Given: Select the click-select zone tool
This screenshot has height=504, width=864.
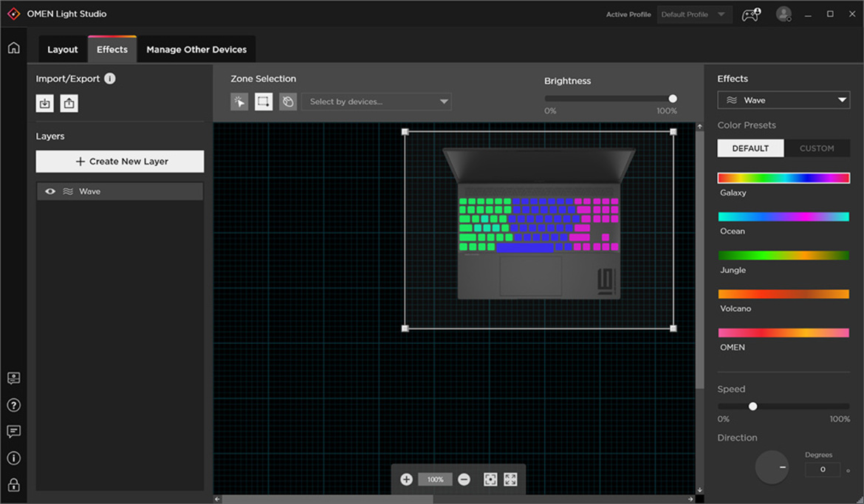Looking at the screenshot, I should click(x=239, y=101).
